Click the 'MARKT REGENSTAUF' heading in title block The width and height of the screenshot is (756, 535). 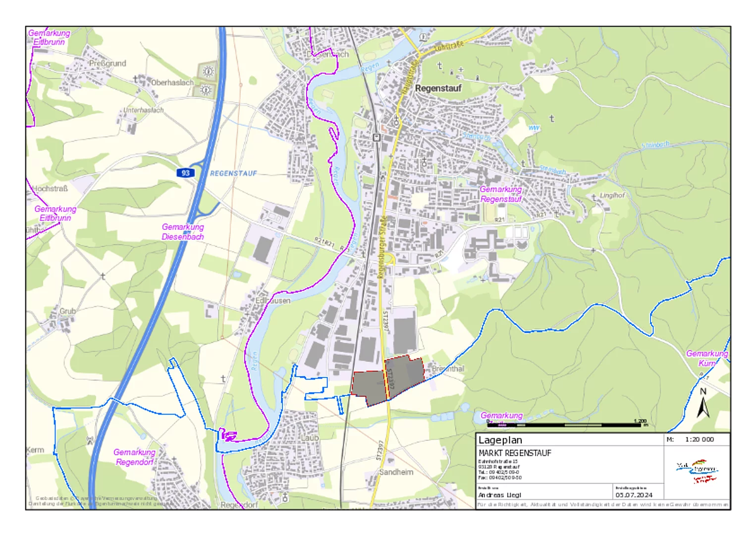point(514,453)
